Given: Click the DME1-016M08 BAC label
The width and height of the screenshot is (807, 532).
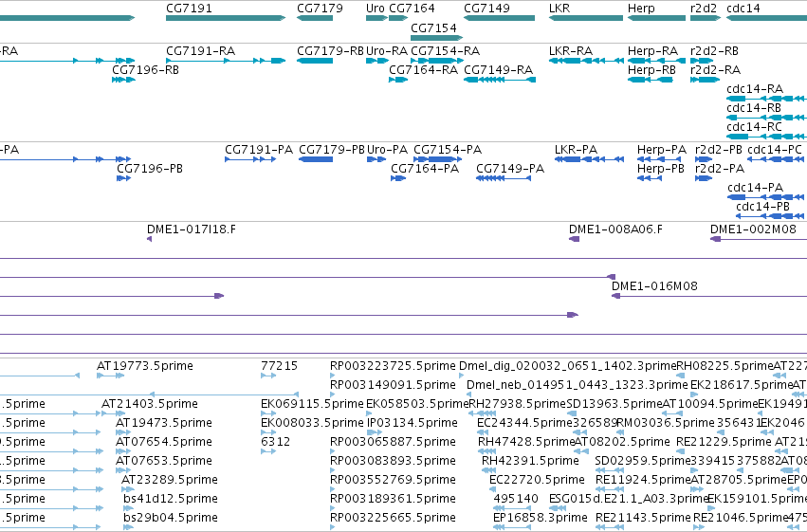Looking at the screenshot, I should point(654,286).
